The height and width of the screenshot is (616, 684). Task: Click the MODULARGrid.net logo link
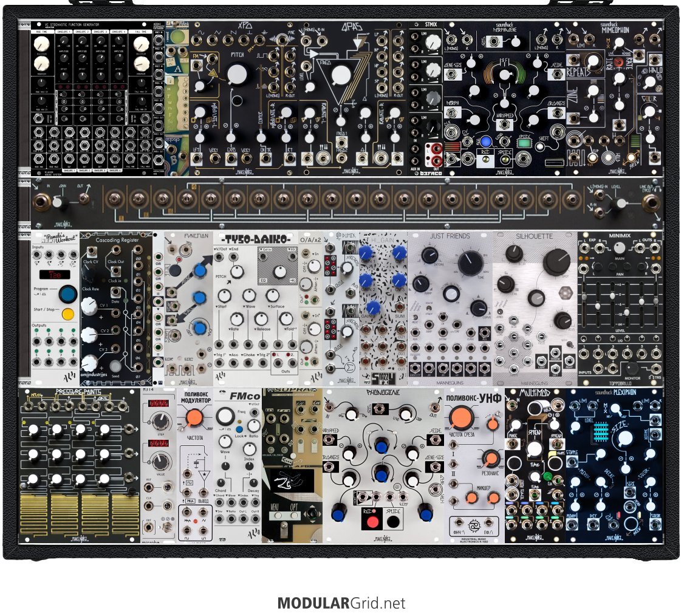pyautogui.click(x=341, y=603)
